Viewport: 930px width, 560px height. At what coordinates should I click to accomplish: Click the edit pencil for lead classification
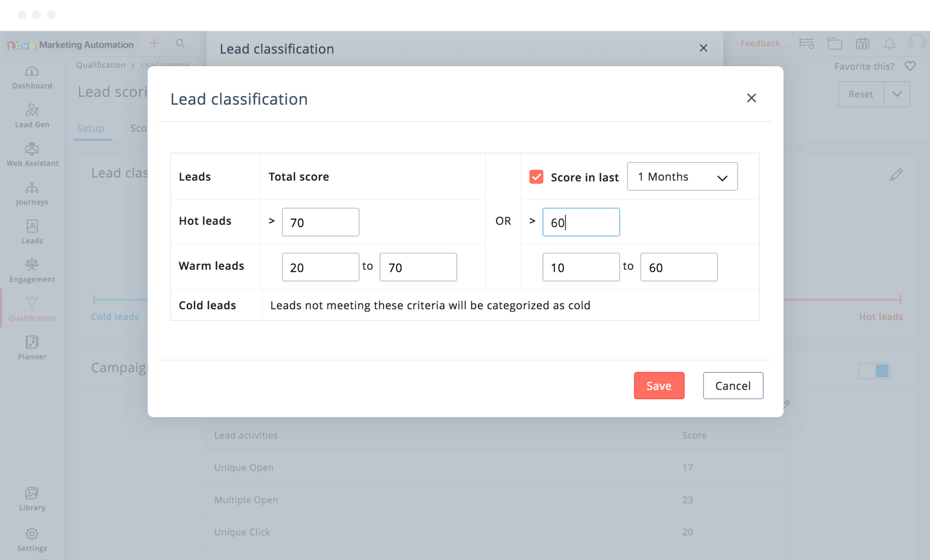[x=896, y=174]
